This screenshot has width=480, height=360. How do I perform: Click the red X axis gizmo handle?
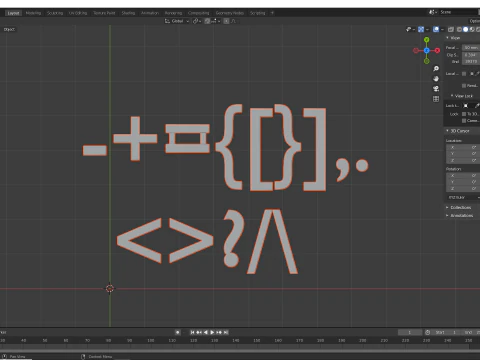[x=437, y=50]
